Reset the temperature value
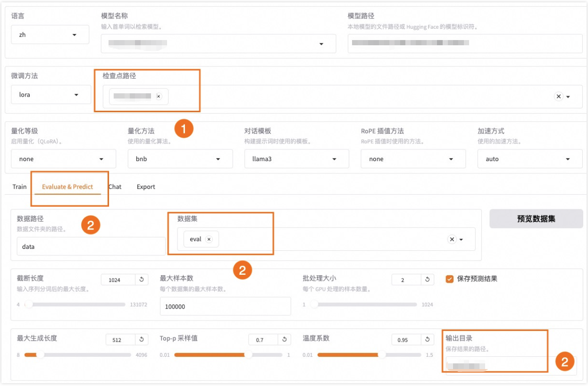The height and width of the screenshot is (386, 588). 428,339
